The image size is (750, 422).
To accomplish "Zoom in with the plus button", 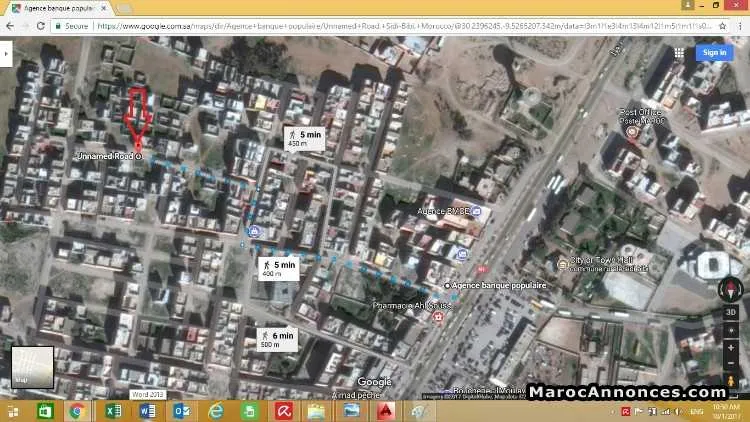I will click(x=730, y=348).
